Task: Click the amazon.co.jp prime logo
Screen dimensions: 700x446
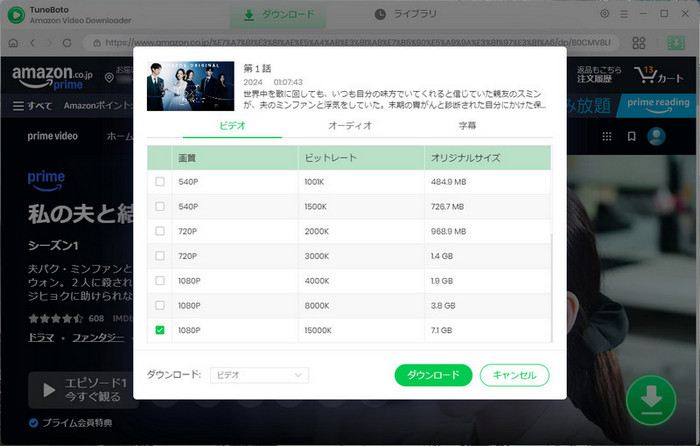Action: [x=52, y=77]
